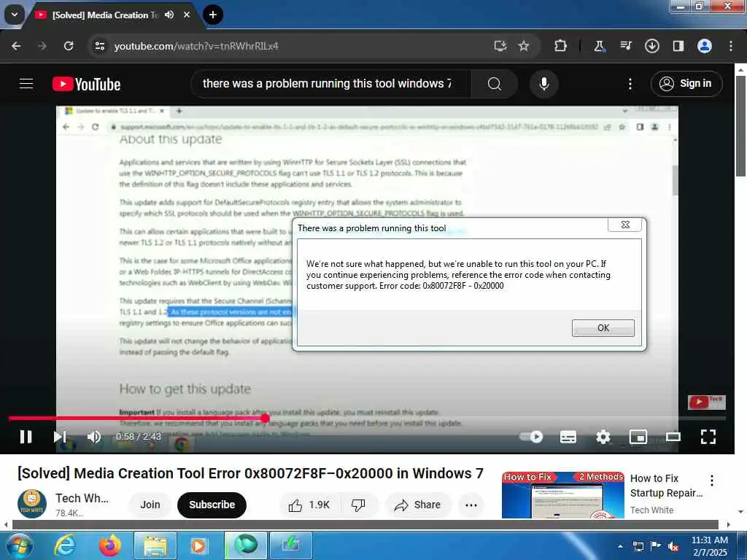
Task: Close the Media Creation Tool tab
Action: (187, 15)
